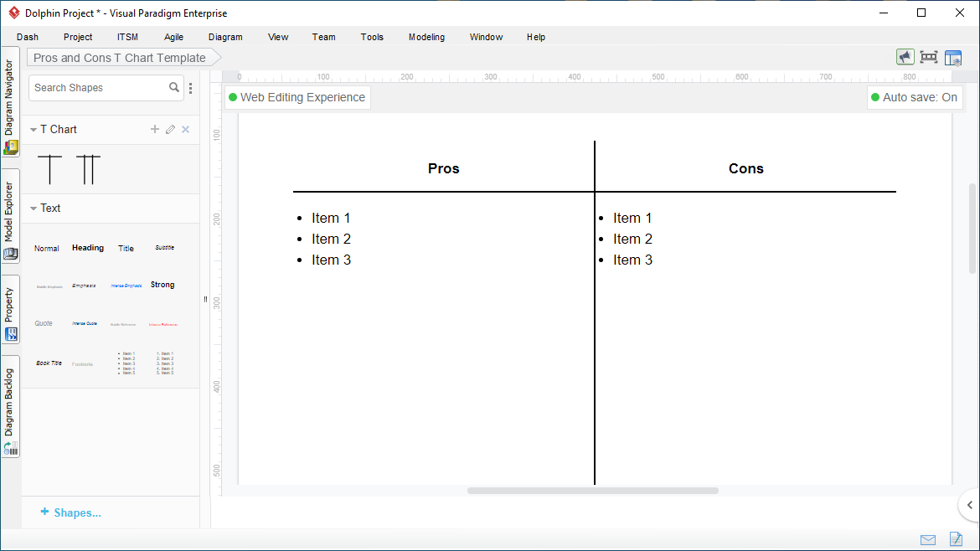Collapse the T Chart palette section
Viewport: 980px width, 551px height.
point(34,130)
